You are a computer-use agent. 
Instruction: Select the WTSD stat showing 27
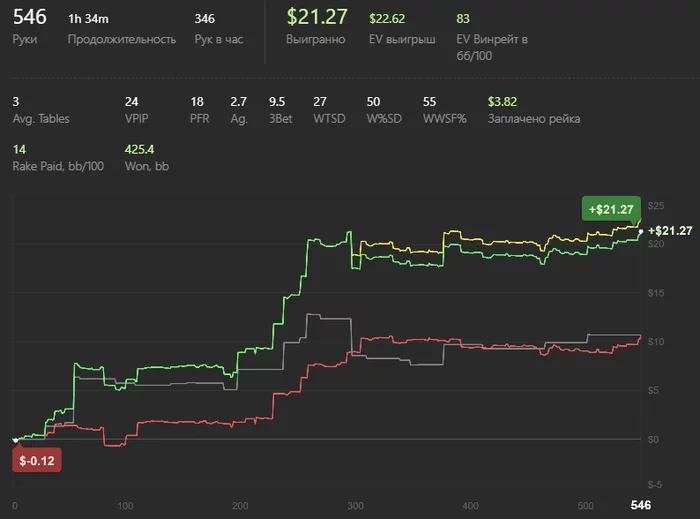[x=329, y=110]
